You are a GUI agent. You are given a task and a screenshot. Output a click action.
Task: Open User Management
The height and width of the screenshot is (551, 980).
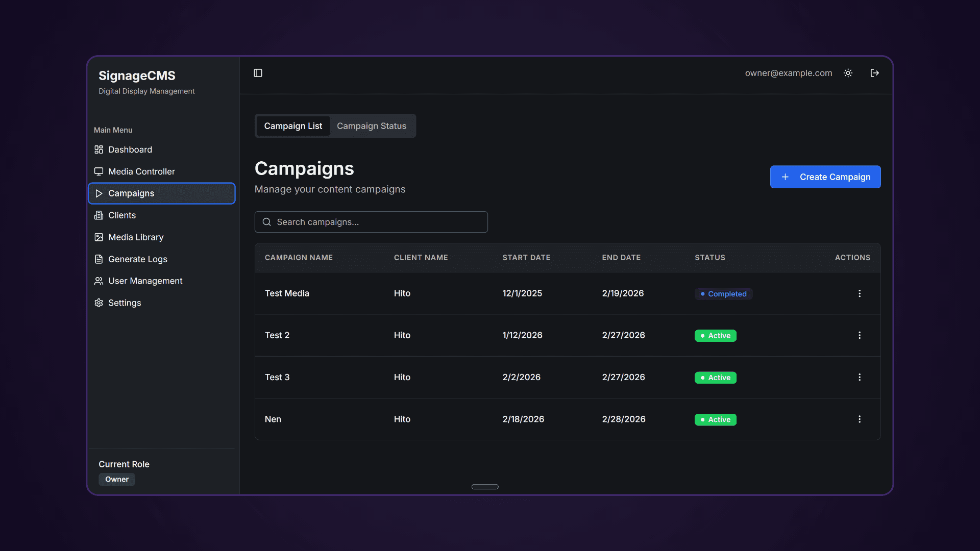click(145, 281)
